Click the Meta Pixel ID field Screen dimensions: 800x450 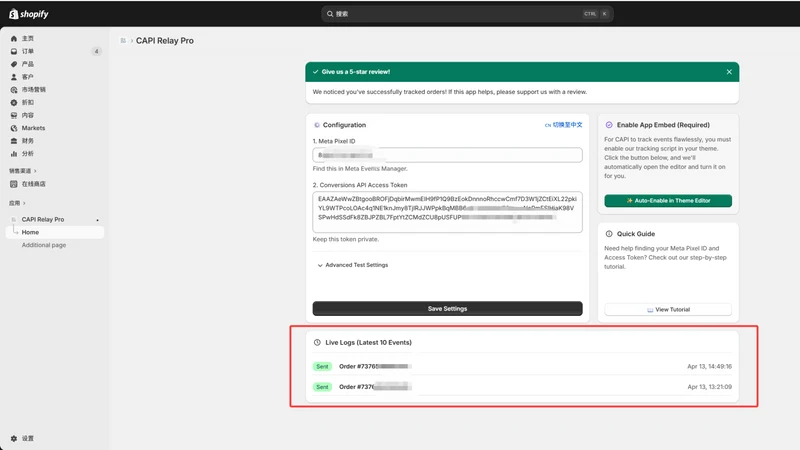point(447,155)
